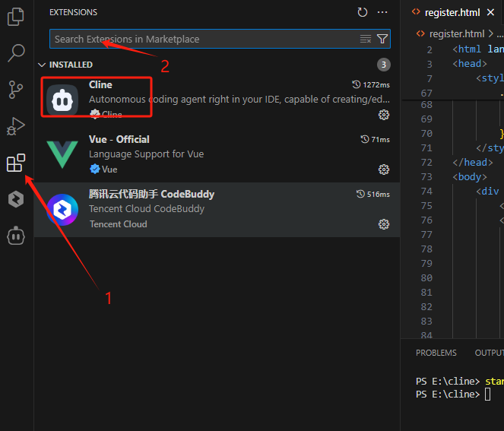Click the installed extensions count badge
504x431 pixels.
point(383,65)
